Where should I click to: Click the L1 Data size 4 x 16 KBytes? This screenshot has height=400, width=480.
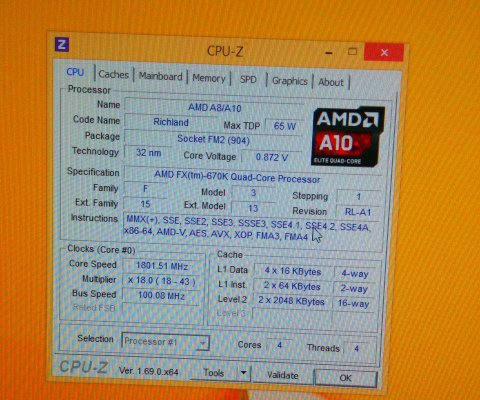pyautogui.click(x=293, y=271)
